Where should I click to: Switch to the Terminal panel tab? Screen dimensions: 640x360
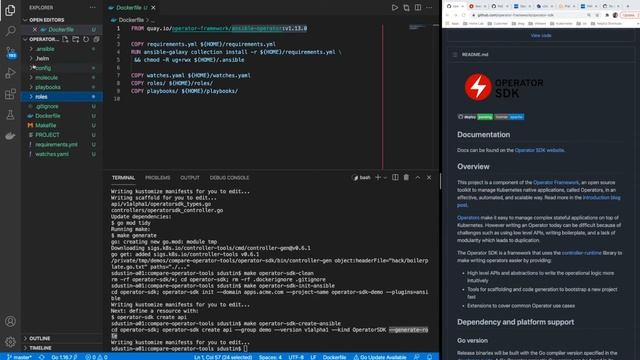(123, 178)
